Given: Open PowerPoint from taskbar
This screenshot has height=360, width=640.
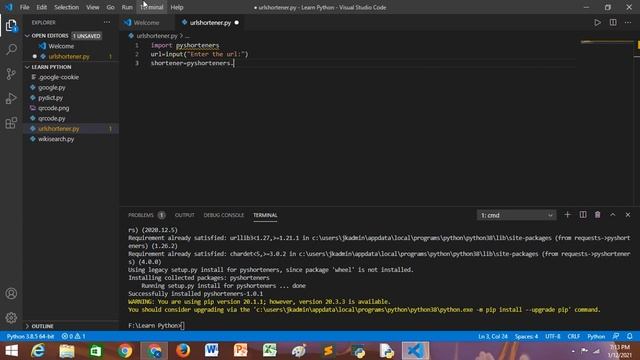Looking at the screenshot, I should click(x=240, y=351).
